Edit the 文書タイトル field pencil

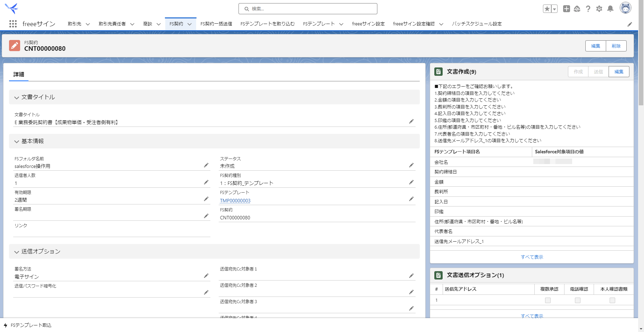click(x=411, y=121)
